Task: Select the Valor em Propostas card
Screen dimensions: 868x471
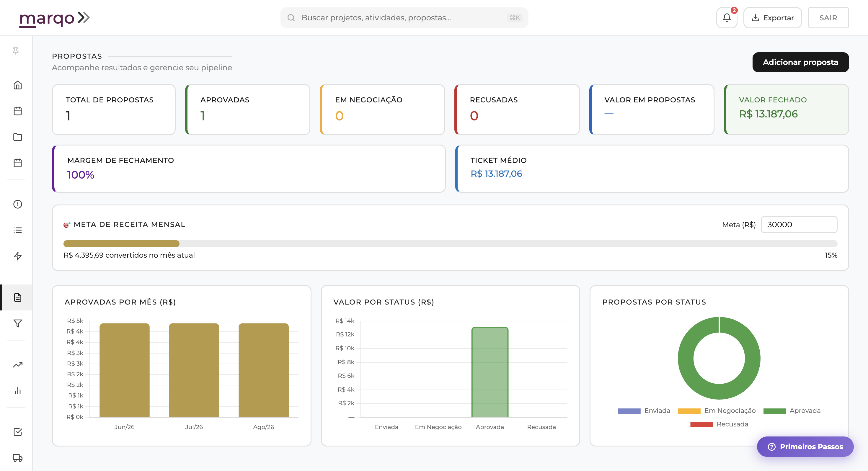Action: [x=652, y=110]
